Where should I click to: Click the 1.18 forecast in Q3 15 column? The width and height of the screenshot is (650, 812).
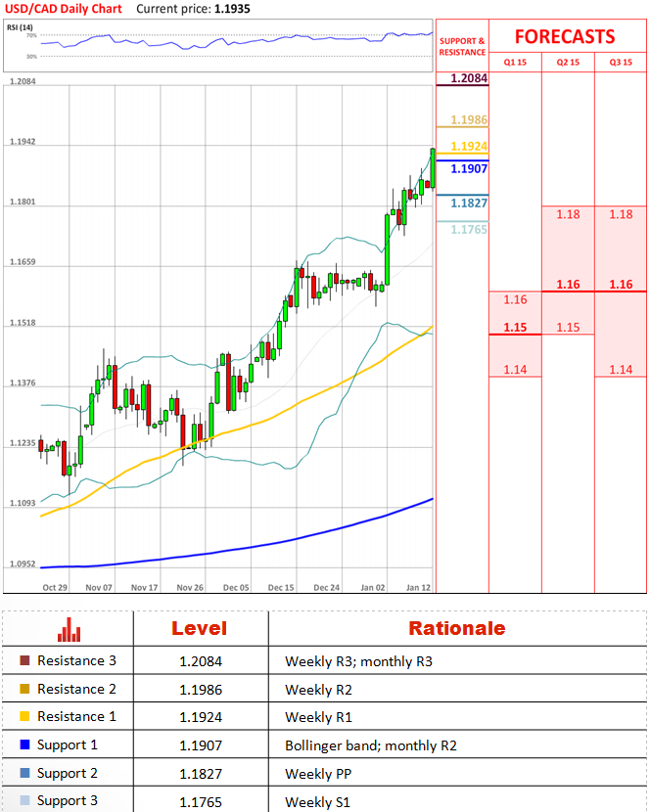tap(621, 214)
